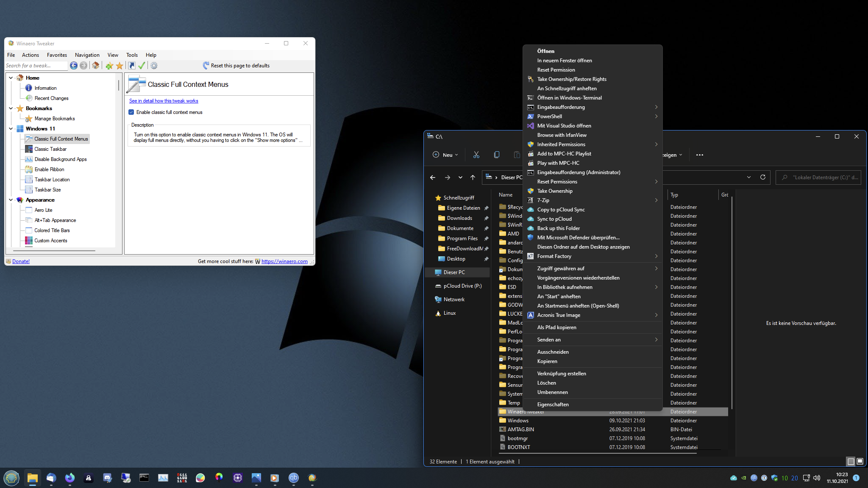The image size is (868, 488).
Task: Toggle the details view icon in status bar
Action: click(x=851, y=461)
